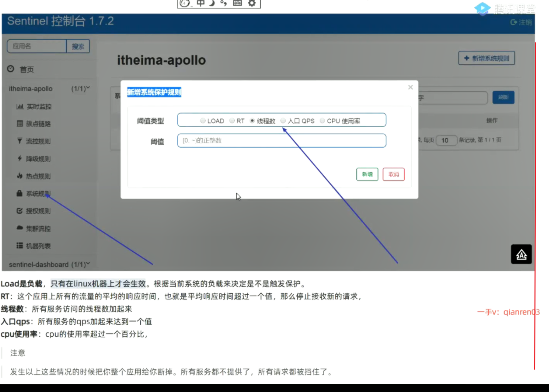Click the 搜索 button in sidebar

click(x=78, y=46)
